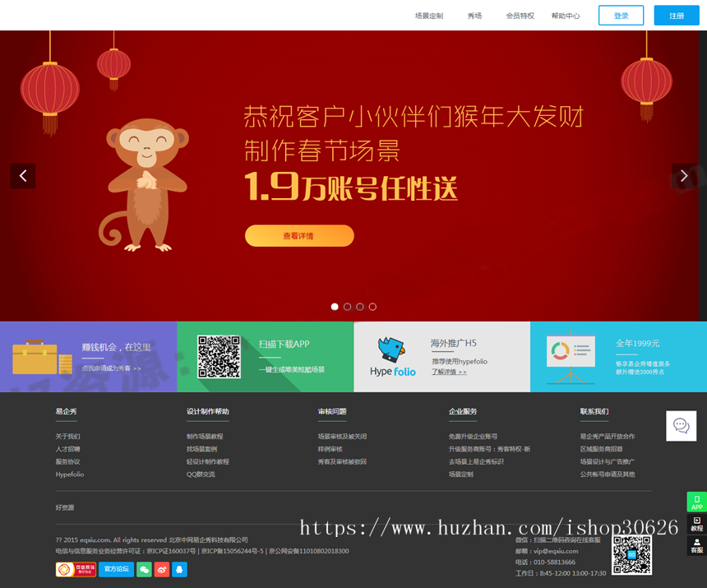Viewport: 707px width, 588px height.
Task: Open the 帮助中心 menu item
Action: [566, 15]
